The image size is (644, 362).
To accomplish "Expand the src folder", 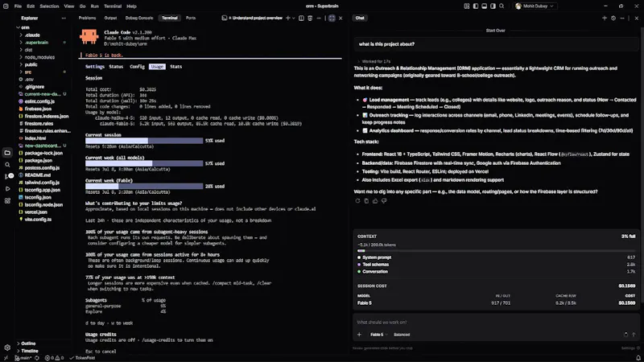I will click(28, 72).
